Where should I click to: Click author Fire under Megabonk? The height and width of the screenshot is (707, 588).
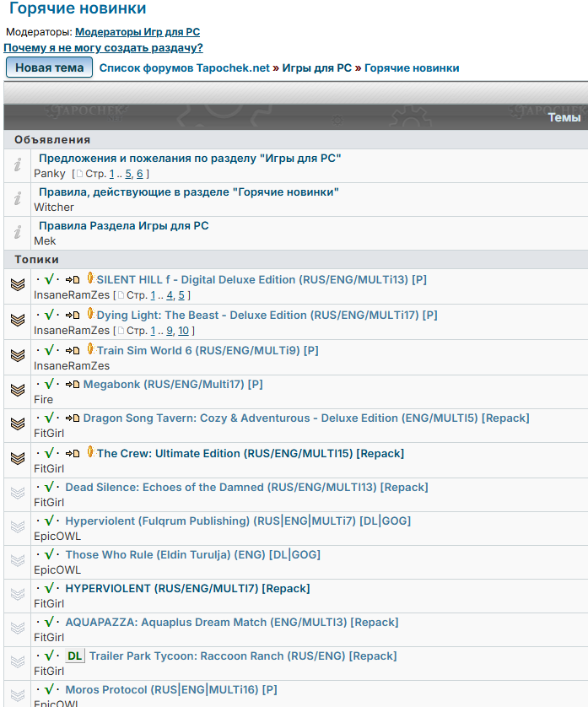(43, 400)
